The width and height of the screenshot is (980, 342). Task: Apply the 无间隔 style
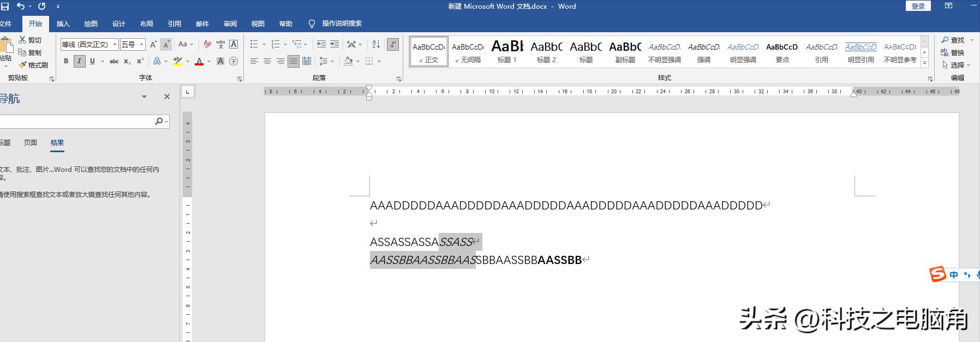point(468,52)
